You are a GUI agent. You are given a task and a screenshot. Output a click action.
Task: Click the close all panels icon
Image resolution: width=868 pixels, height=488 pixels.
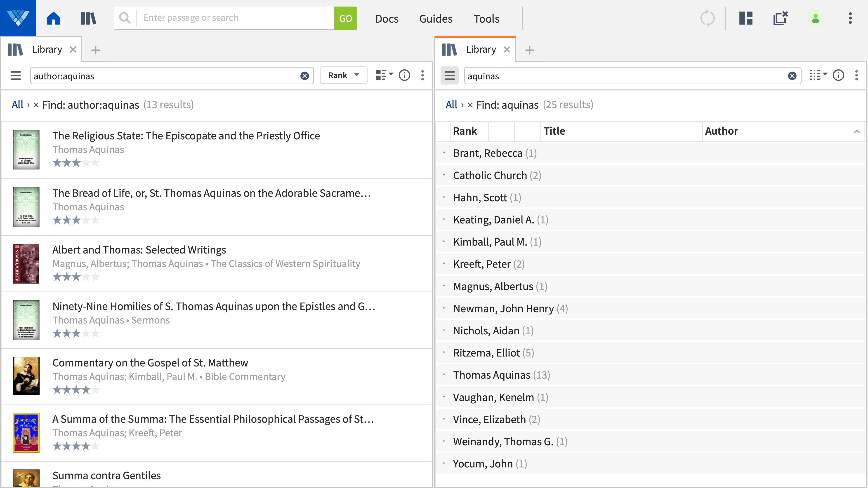[780, 18]
